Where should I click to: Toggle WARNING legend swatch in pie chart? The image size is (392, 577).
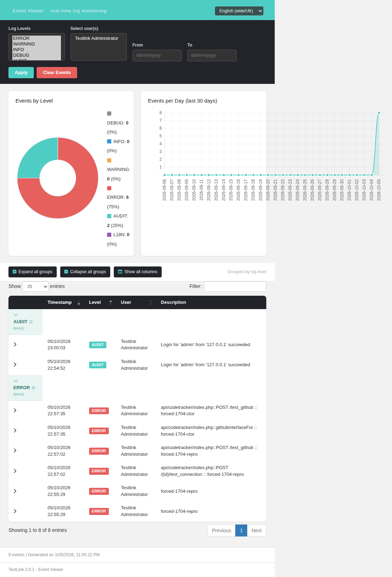109,160
